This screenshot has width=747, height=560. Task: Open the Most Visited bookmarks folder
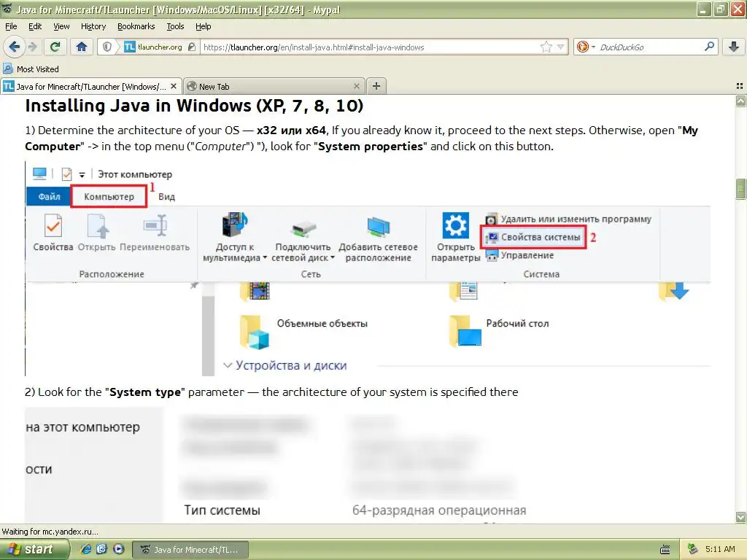[31, 69]
